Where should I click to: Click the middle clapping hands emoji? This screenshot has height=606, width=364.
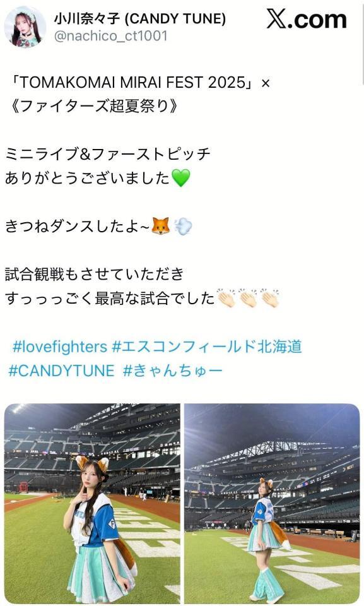point(248,298)
